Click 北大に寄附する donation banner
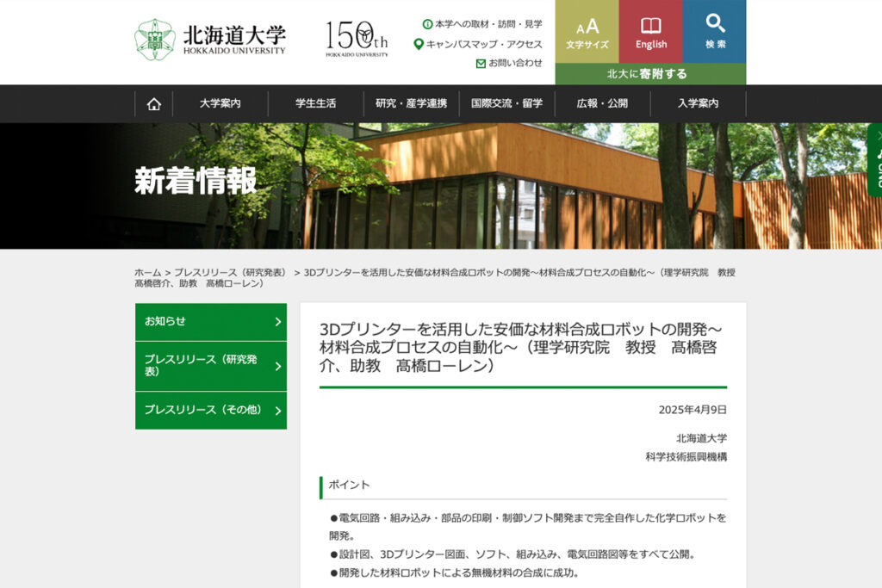 pos(650,74)
